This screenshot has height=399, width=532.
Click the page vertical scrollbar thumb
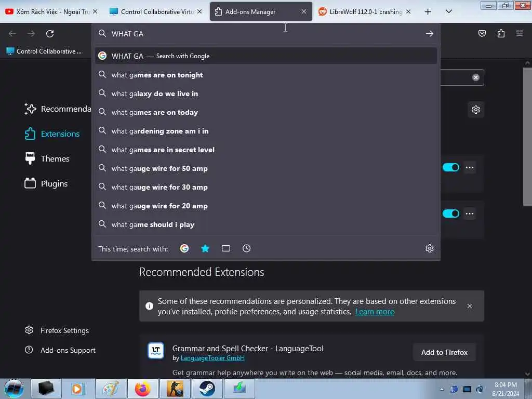click(x=527, y=137)
